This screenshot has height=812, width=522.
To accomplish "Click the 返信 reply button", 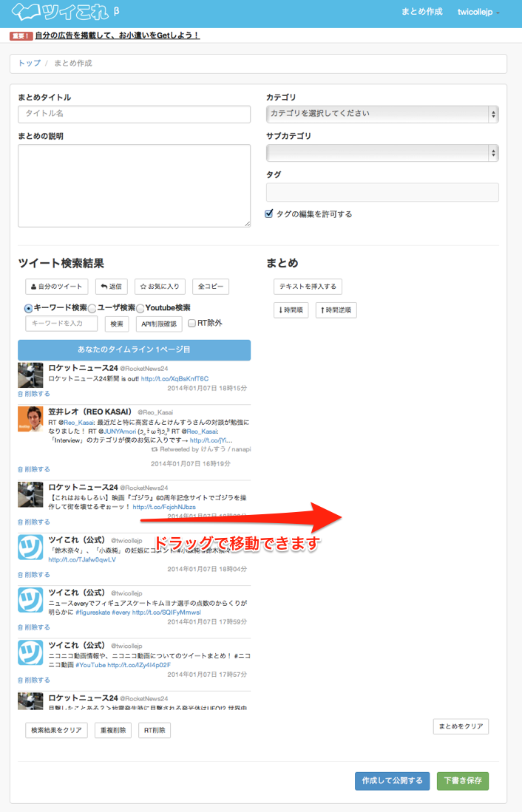I will 111,287.
